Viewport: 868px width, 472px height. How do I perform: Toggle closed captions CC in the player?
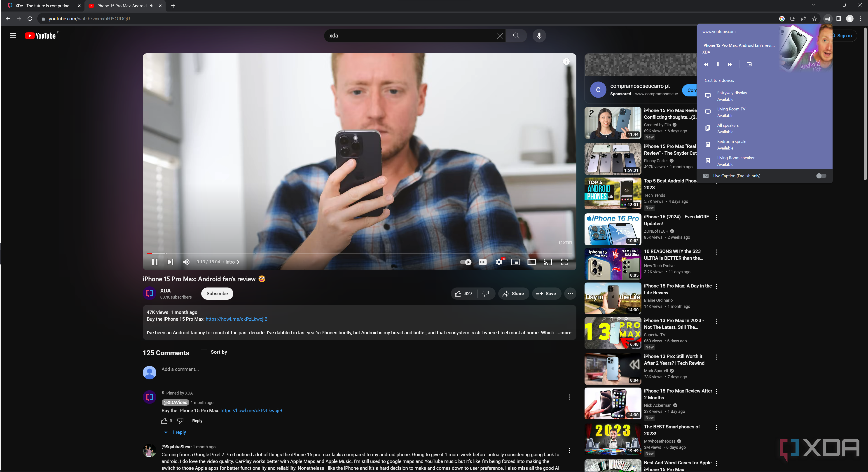(482, 262)
